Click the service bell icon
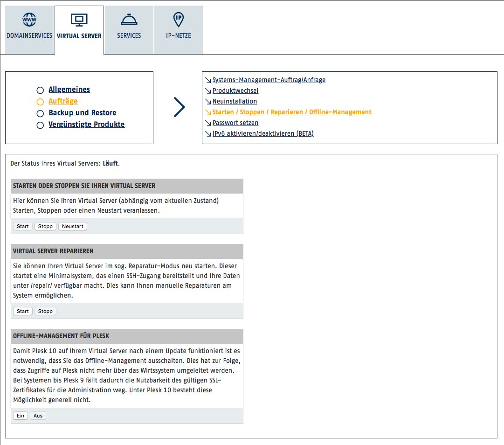504x445 pixels. coord(129,19)
